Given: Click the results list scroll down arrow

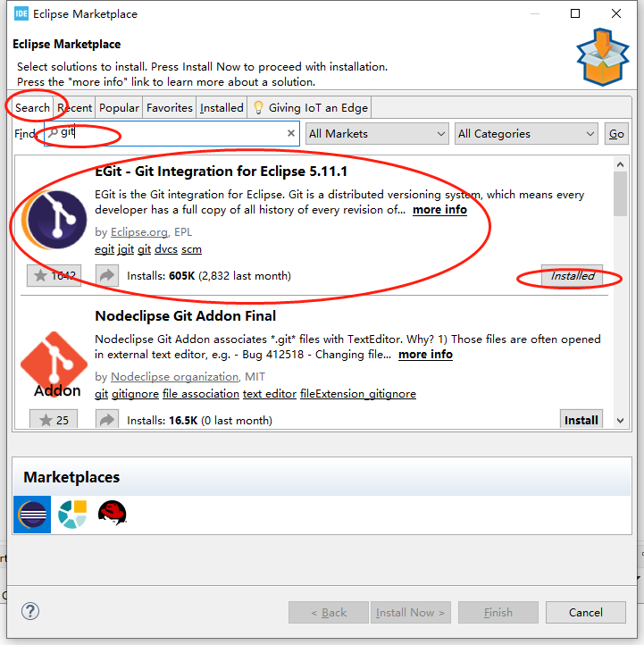Looking at the screenshot, I should [620, 421].
